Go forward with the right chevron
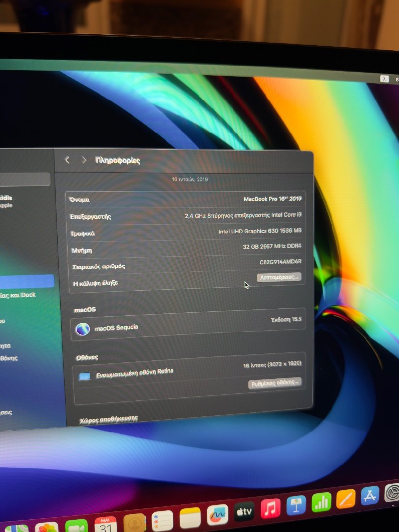Viewport: 399px width, 532px height. [84, 160]
